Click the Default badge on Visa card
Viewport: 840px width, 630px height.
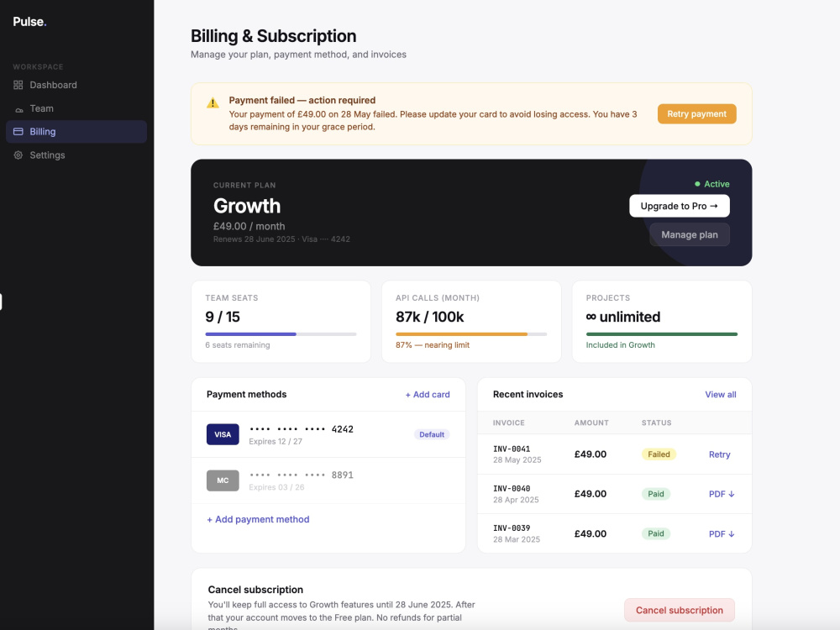tap(432, 434)
